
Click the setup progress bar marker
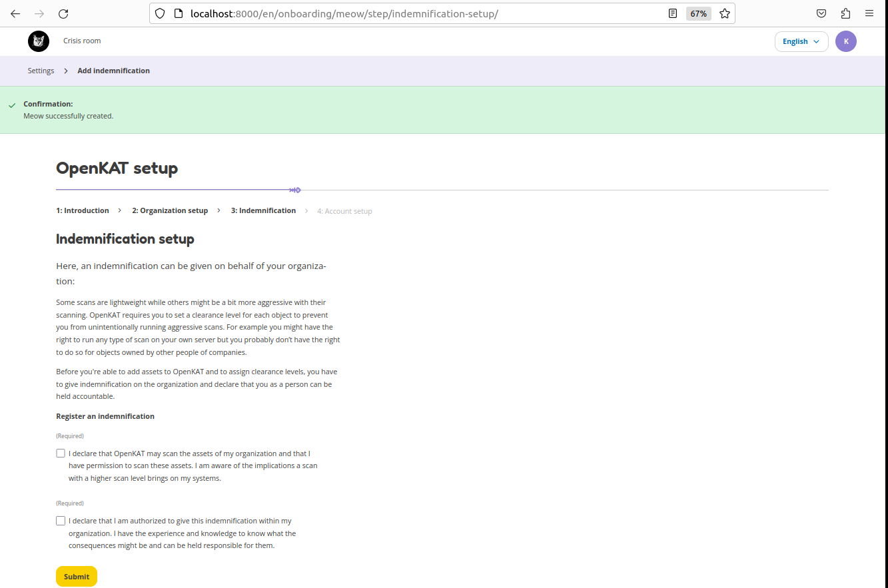point(295,190)
